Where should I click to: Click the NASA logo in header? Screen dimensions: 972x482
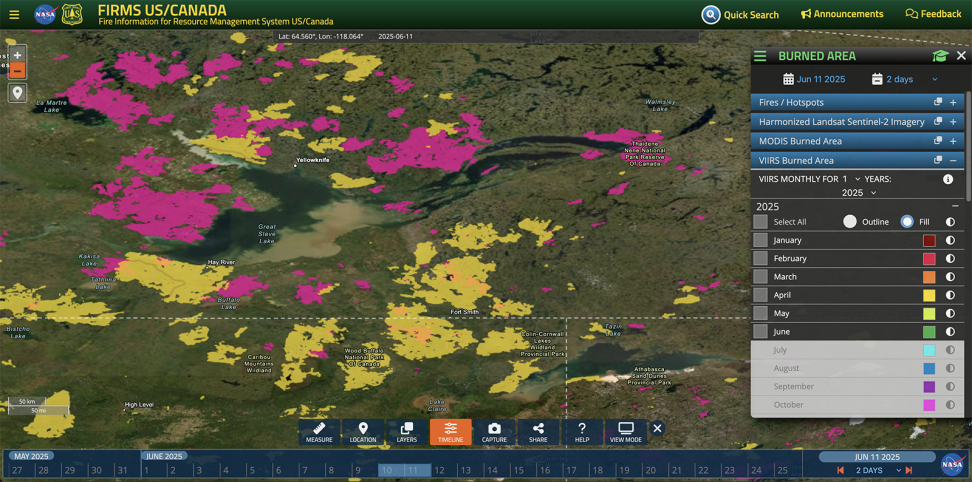[45, 14]
